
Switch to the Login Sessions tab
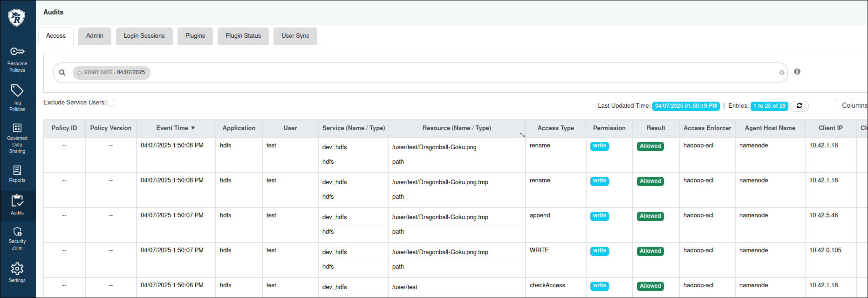pyautogui.click(x=144, y=36)
